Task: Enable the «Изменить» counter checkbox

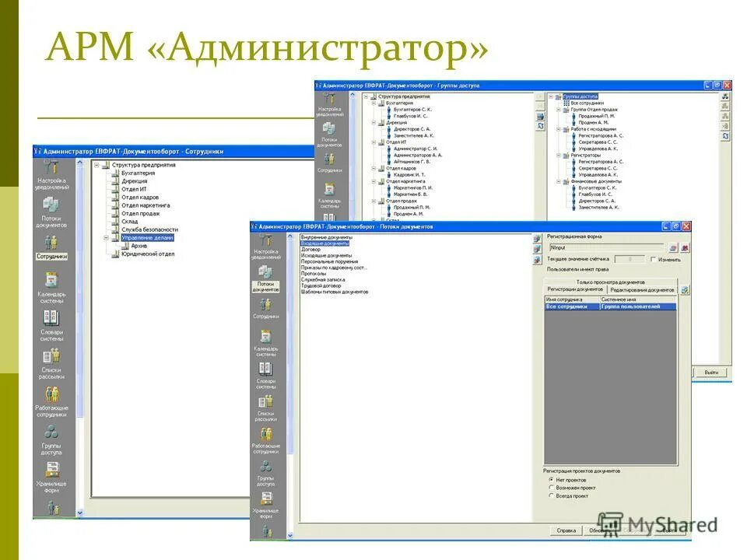Action: (651, 259)
